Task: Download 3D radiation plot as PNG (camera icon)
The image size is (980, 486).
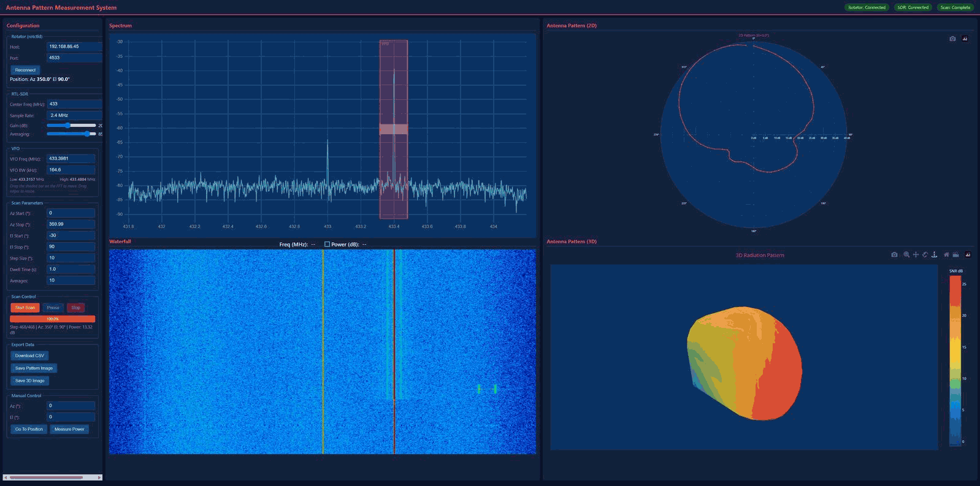Action: (894, 255)
